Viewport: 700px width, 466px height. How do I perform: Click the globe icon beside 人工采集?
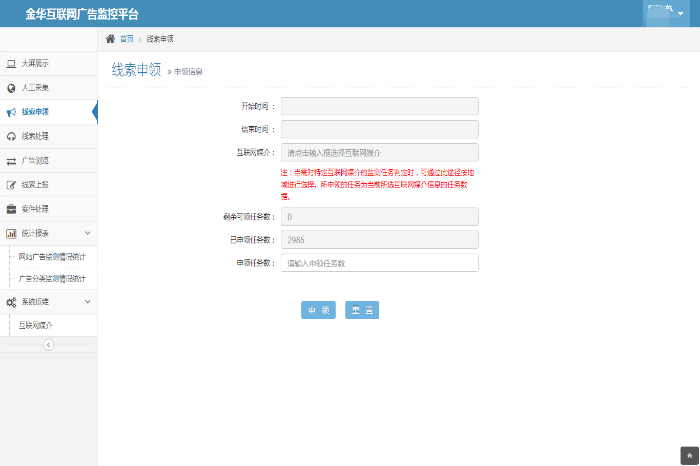click(11, 87)
